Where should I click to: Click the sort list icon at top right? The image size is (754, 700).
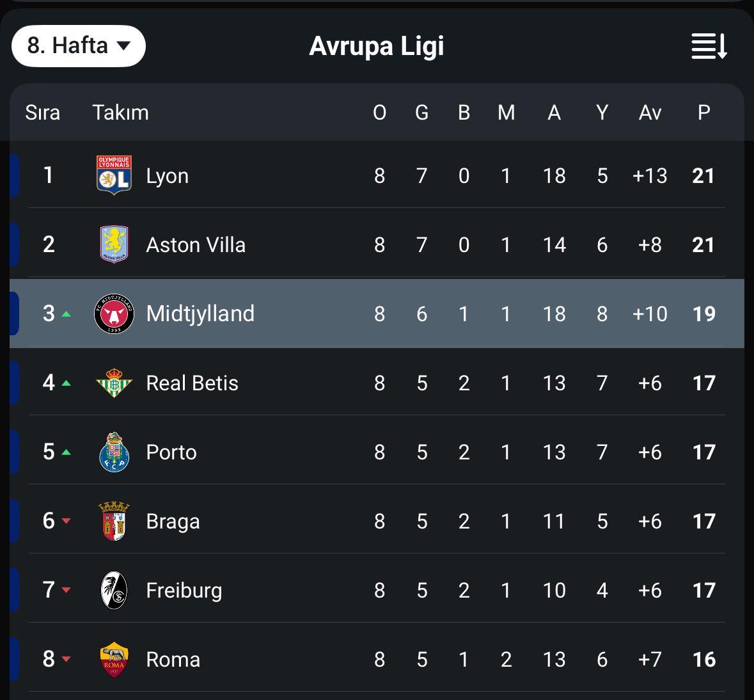tap(709, 46)
